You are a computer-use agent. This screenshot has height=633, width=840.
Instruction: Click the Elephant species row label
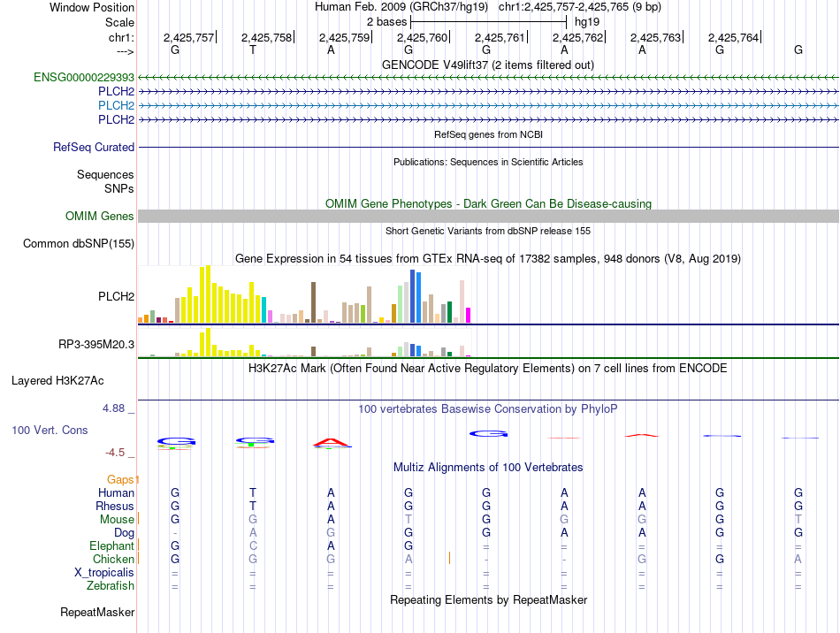(x=111, y=545)
